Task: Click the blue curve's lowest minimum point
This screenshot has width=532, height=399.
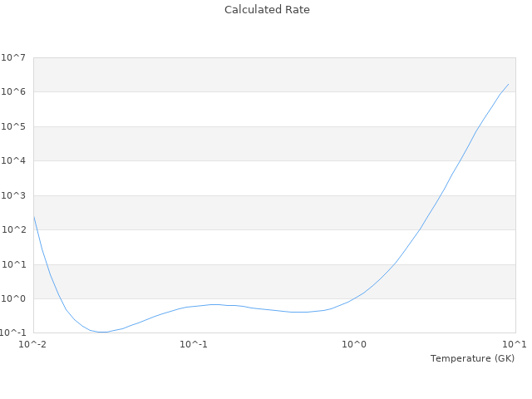Action: 102,332
